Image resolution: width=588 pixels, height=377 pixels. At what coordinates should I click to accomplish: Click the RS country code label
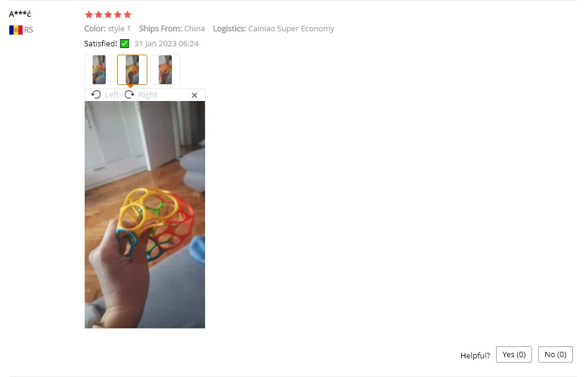28,29
